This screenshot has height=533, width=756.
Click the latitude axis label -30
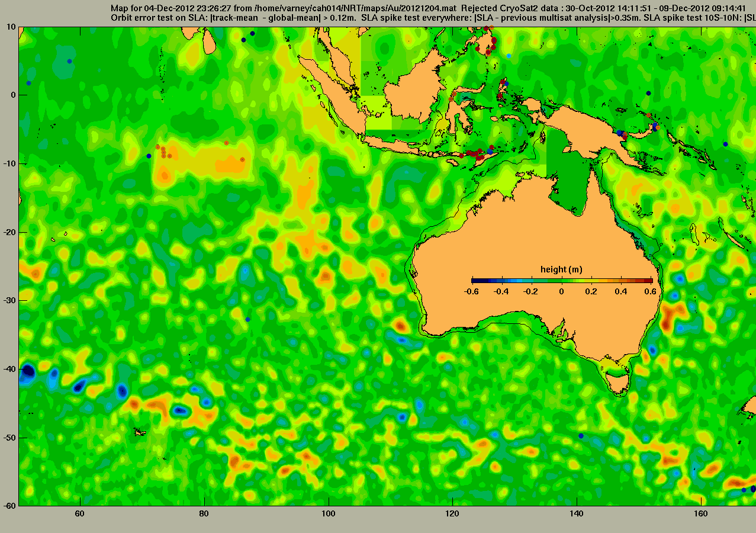(10, 300)
